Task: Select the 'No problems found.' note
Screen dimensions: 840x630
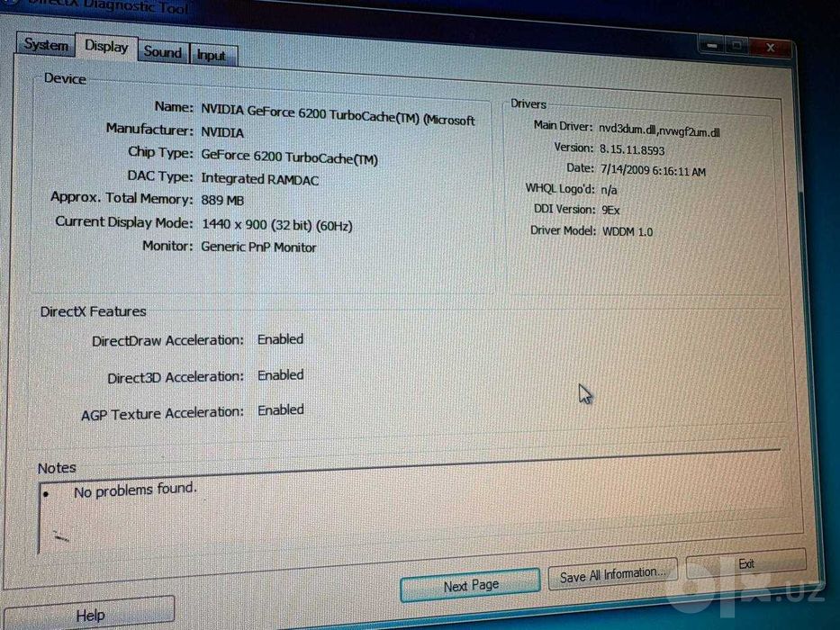Action: [x=135, y=490]
